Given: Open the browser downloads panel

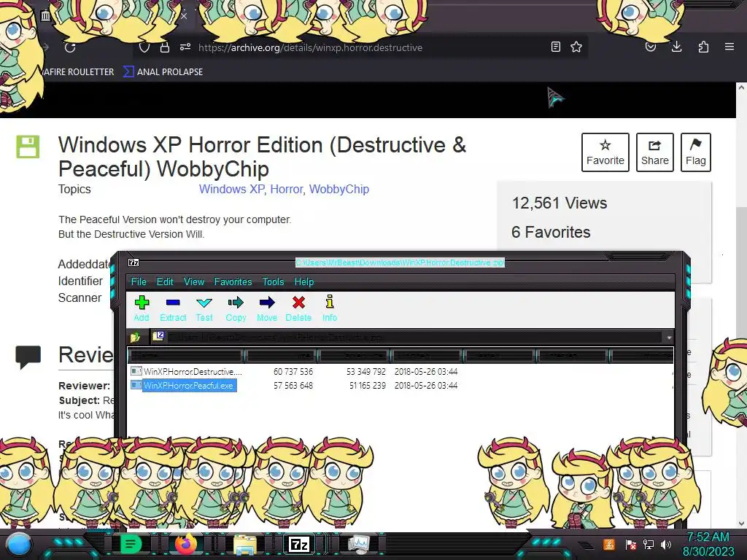Looking at the screenshot, I should 676,47.
